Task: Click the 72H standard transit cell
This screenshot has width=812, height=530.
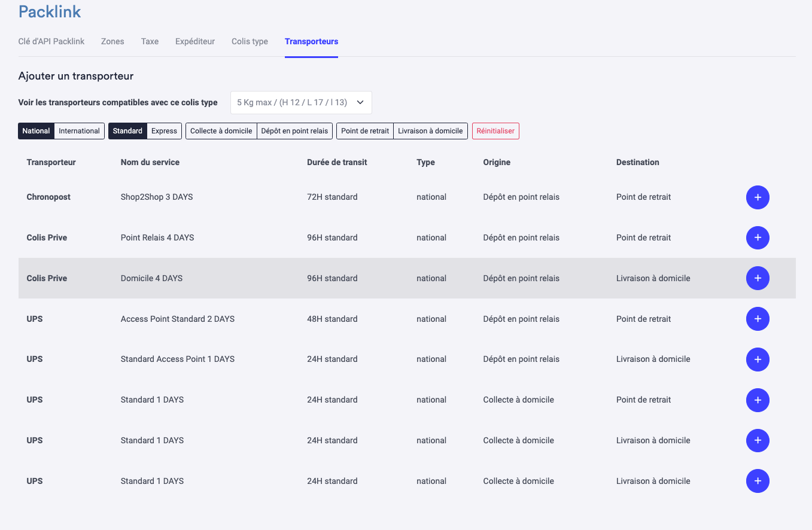Action: 332,197
